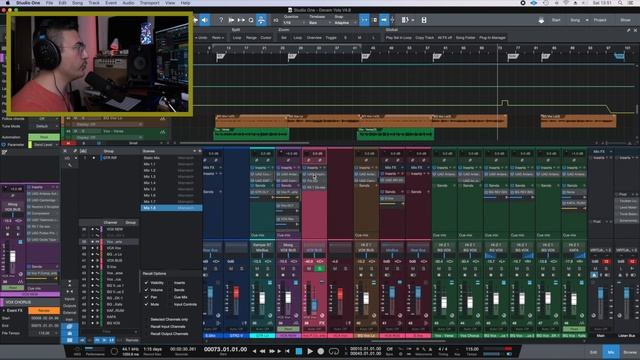
Task: Click the Play button in transport bar
Action: click(310, 351)
